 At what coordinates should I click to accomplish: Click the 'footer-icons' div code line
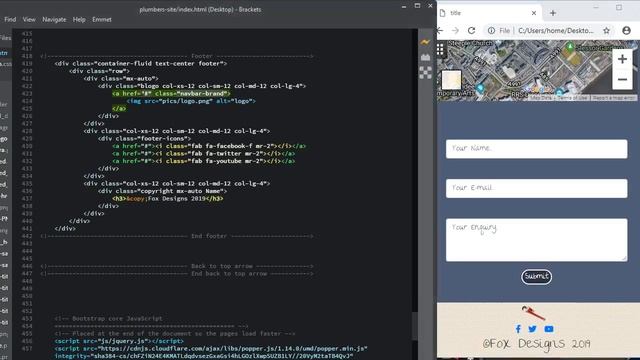[144, 139]
